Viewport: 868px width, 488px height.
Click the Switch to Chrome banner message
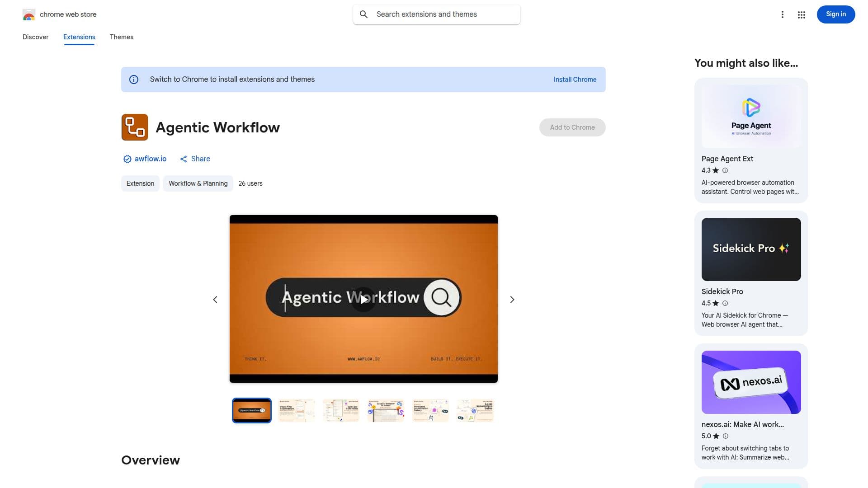click(232, 80)
